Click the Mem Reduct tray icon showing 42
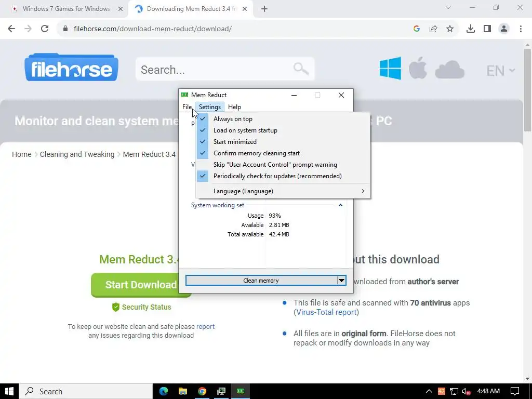This screenshot has height=399, width=532. point(442,391)
